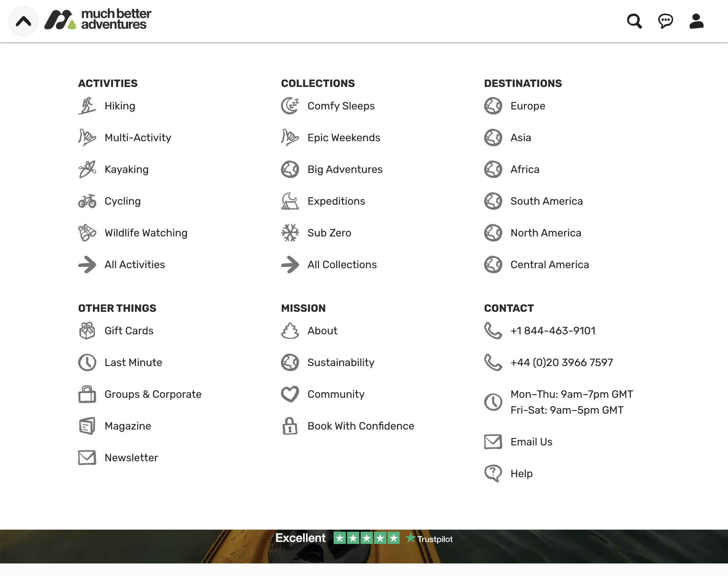
Task: Click the Kayaking paddle icon
Action: (x=87, y=169)
